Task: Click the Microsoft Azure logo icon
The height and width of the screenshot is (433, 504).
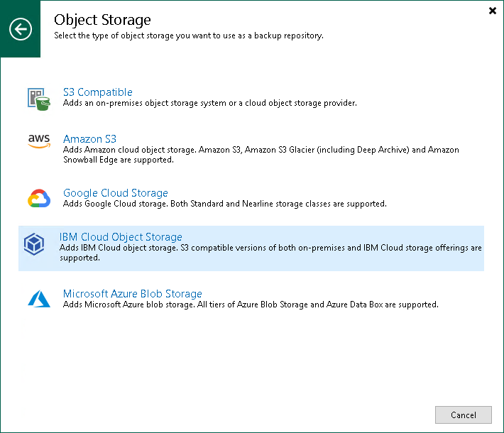Action: click(x=38, y=298)
